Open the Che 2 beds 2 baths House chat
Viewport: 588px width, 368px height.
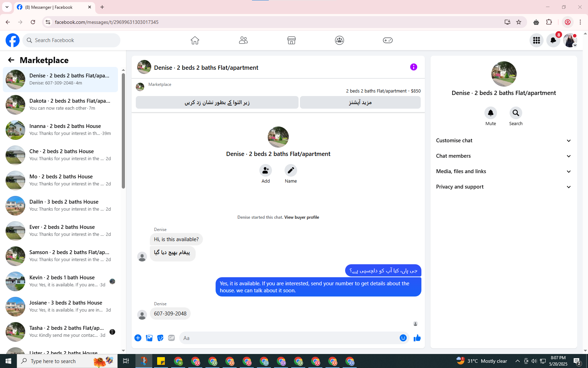60,155
